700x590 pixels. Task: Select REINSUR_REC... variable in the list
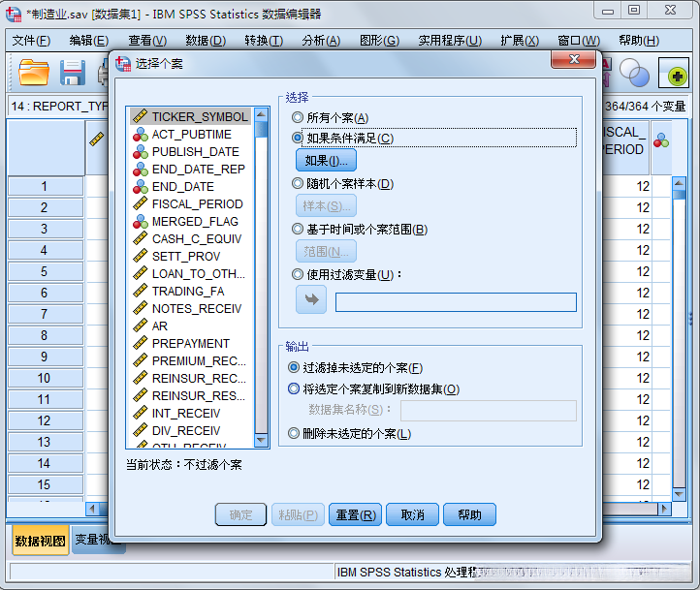click(191, 378)
